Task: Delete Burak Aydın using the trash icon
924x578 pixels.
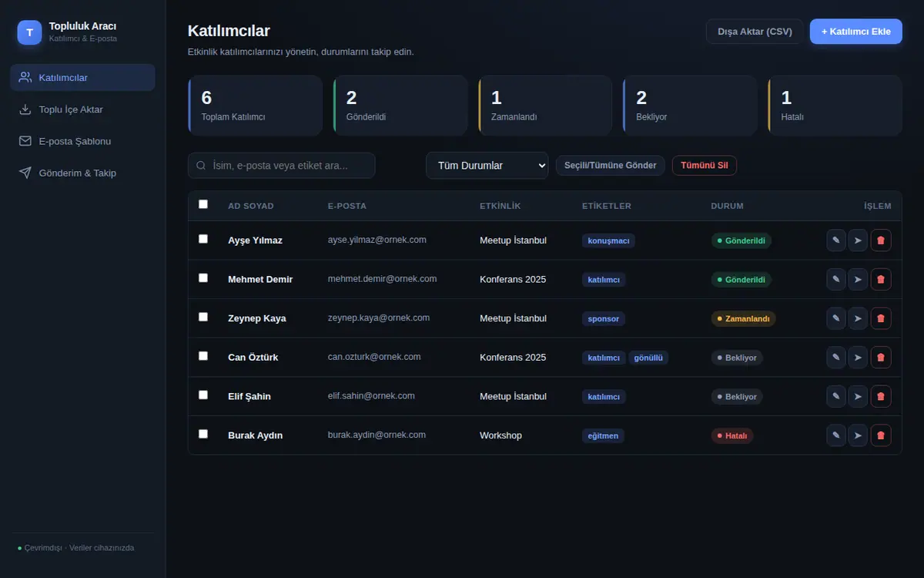Action: pos(881,435)
